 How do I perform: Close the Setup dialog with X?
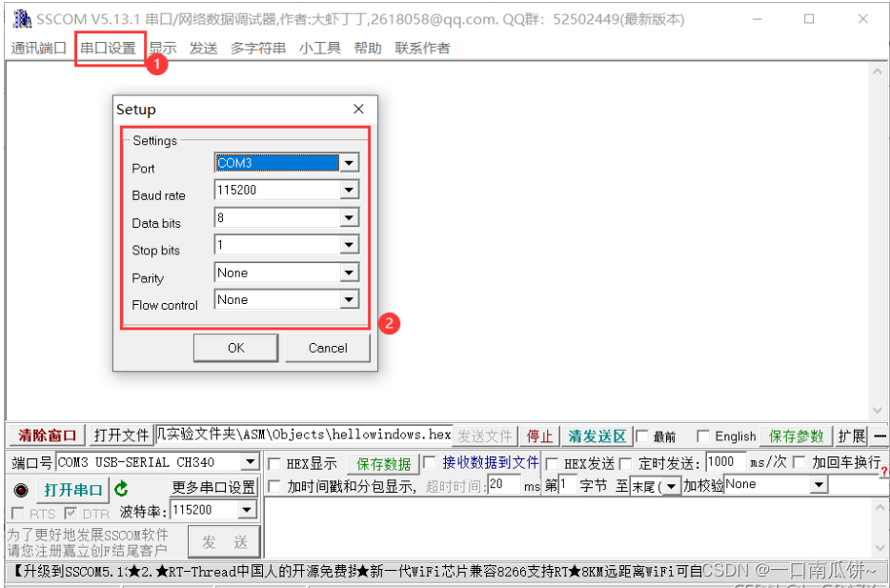358,109
